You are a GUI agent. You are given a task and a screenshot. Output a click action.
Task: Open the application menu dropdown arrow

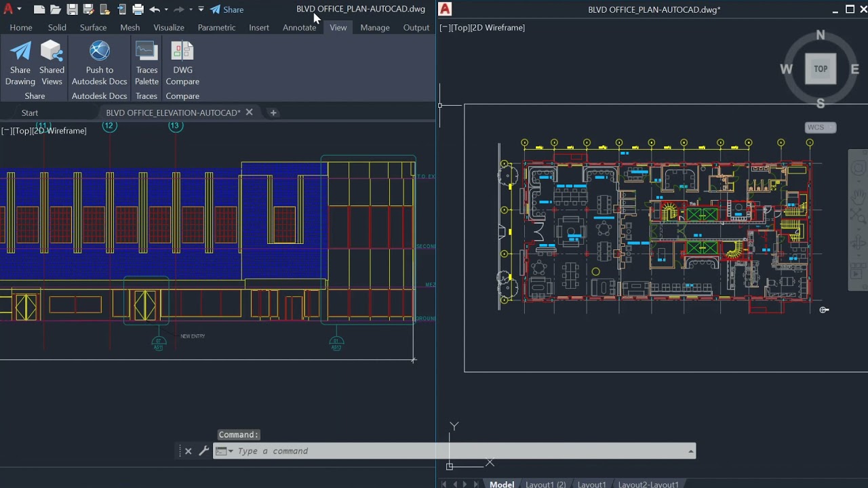19,9
